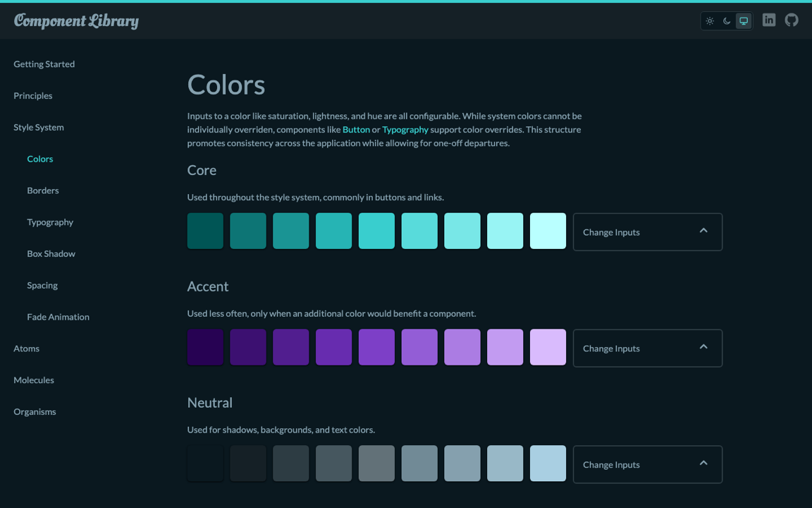Click the second Accent purple swatch
Image resolution: width=812 pixels, height=508 pixels.
248,347
